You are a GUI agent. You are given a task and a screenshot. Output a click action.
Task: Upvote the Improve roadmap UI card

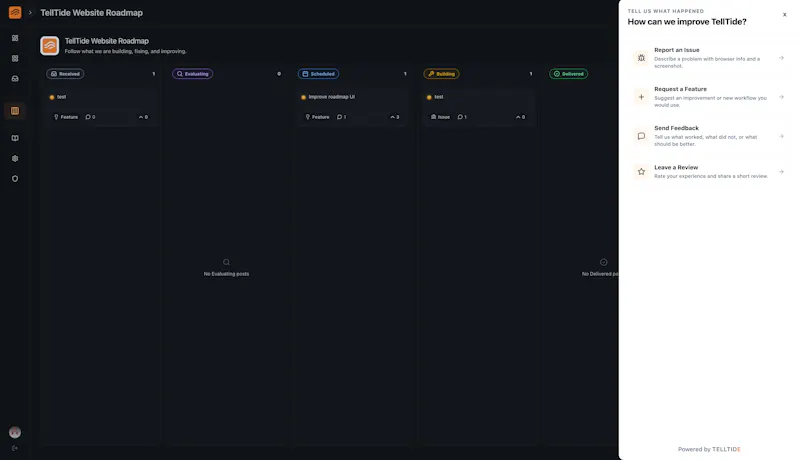(395, 117)
